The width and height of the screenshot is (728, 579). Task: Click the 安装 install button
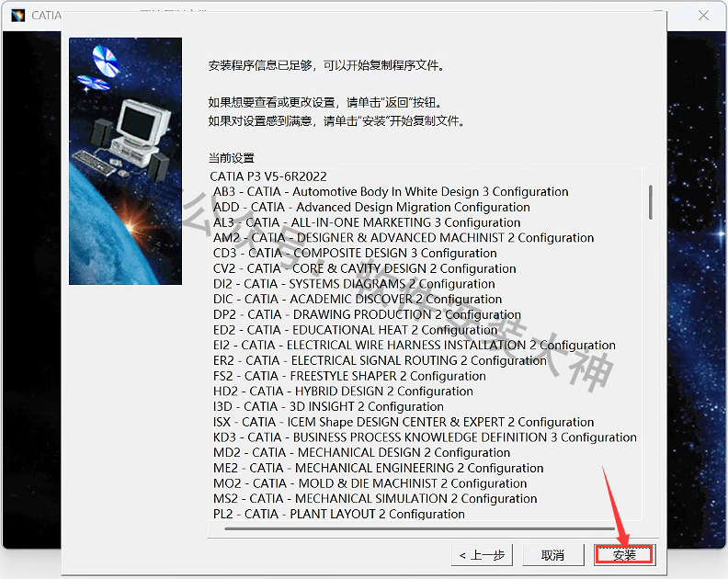point(624,555)
